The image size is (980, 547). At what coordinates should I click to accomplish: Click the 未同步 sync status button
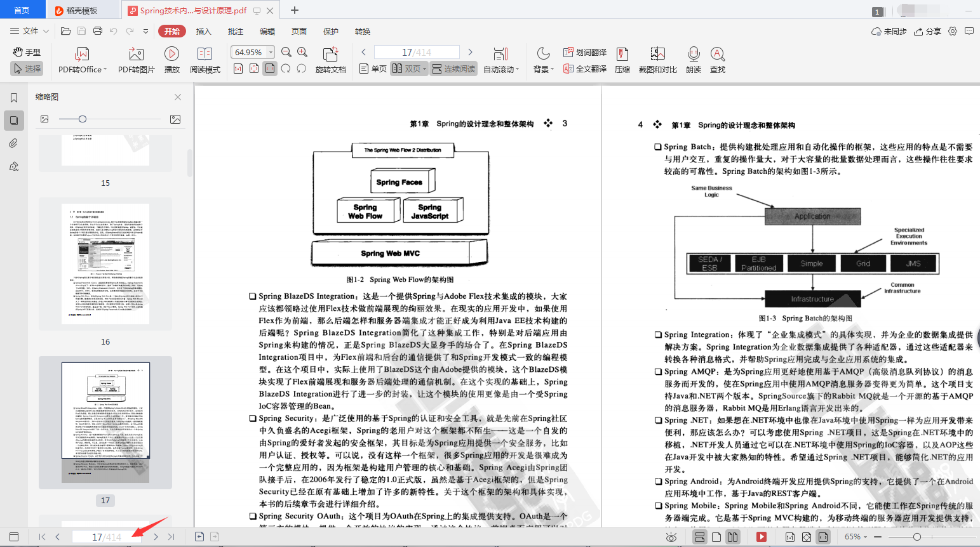pyautogui.click(x=889, y=31)
